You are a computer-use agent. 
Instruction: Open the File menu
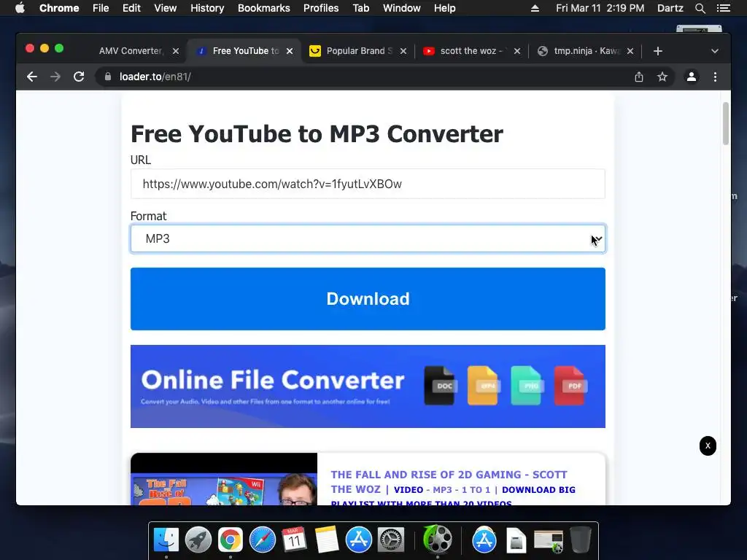point(101,8)
